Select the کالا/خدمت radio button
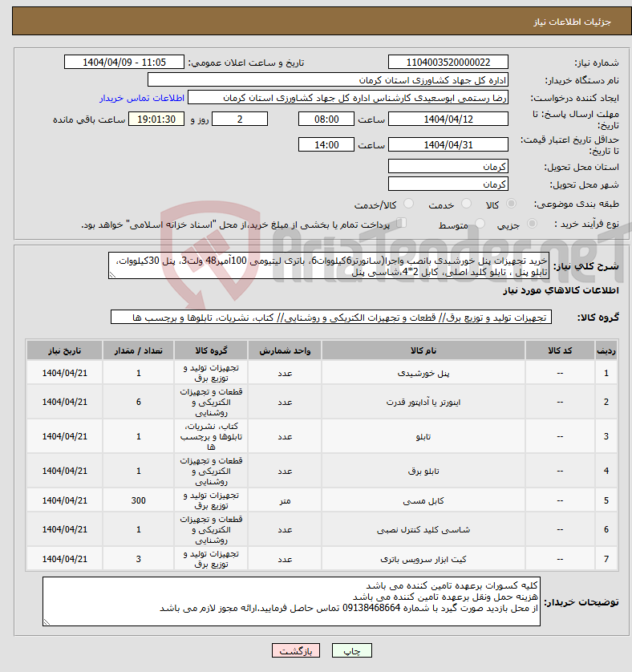The image size is (632, 672). point(408,204)
